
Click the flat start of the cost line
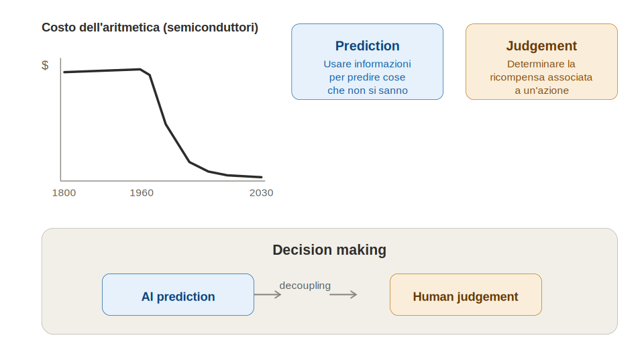click(x=103, y=70)
